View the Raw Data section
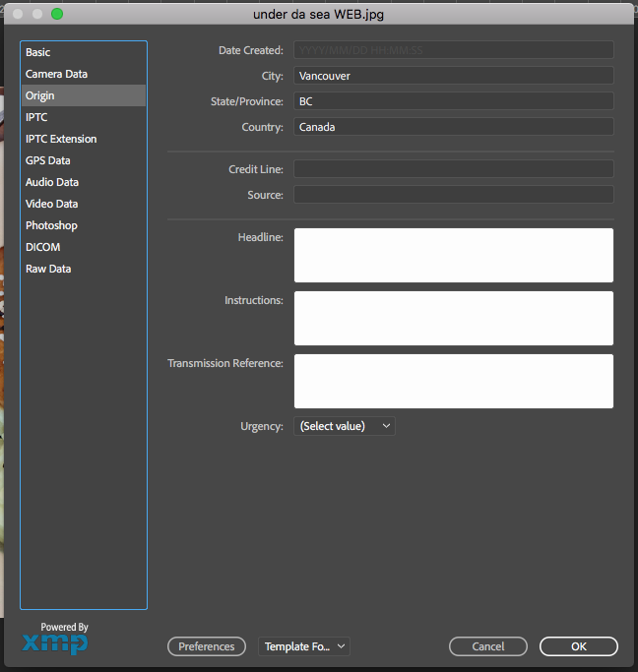Screen dimensions: 638x672 tap(48, 269)
